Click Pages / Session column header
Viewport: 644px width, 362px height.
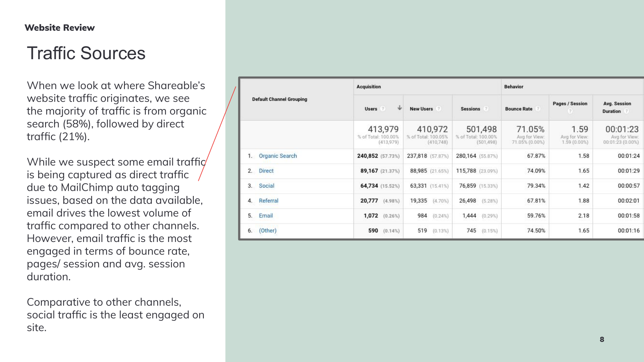coord(570,104)
